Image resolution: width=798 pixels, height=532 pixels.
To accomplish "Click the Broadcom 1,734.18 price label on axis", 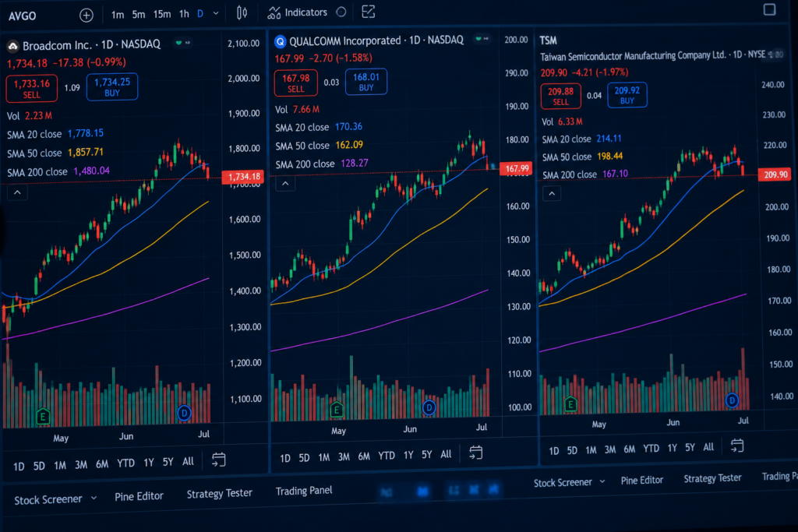I will [x=243, y=177].
